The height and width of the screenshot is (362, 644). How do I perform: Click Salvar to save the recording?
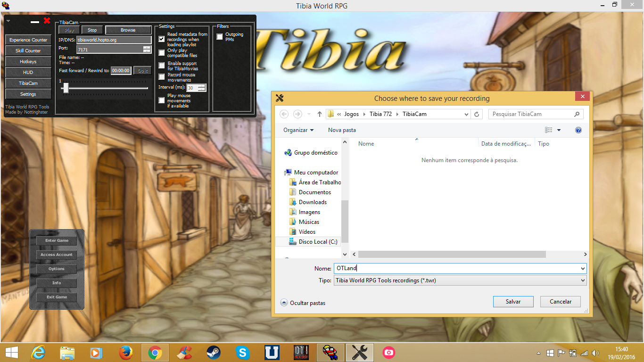click(513, 302)
